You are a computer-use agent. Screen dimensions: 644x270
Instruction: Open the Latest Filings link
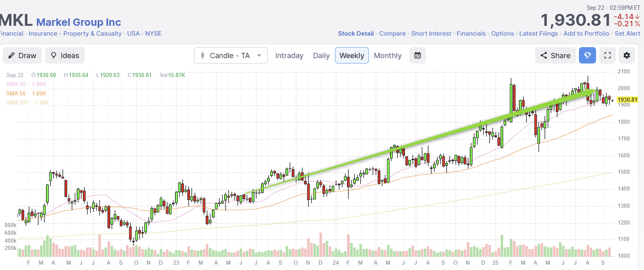[538, 34]
